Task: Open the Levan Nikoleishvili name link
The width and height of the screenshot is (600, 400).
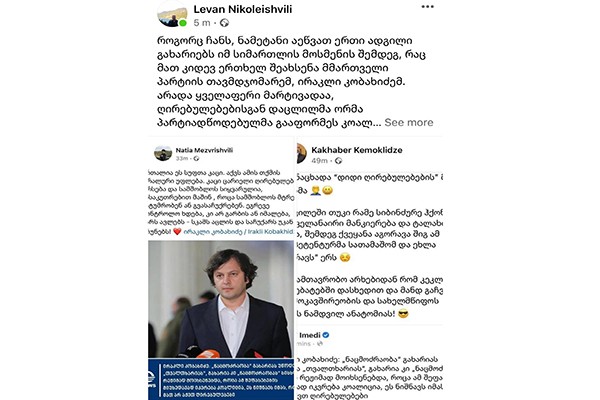Action: [x=243, y=9]
